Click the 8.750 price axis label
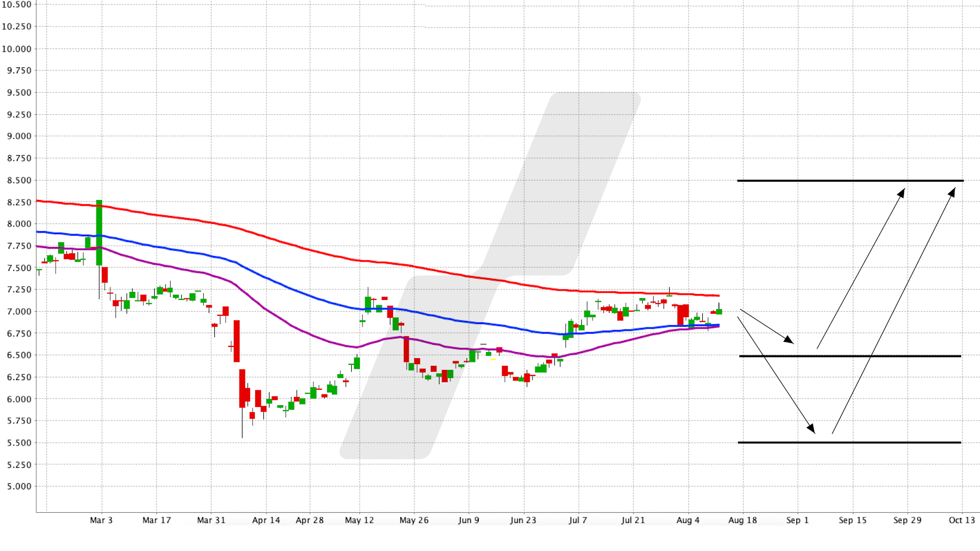This screenshot has height=551, width=980. pos(19,158)
